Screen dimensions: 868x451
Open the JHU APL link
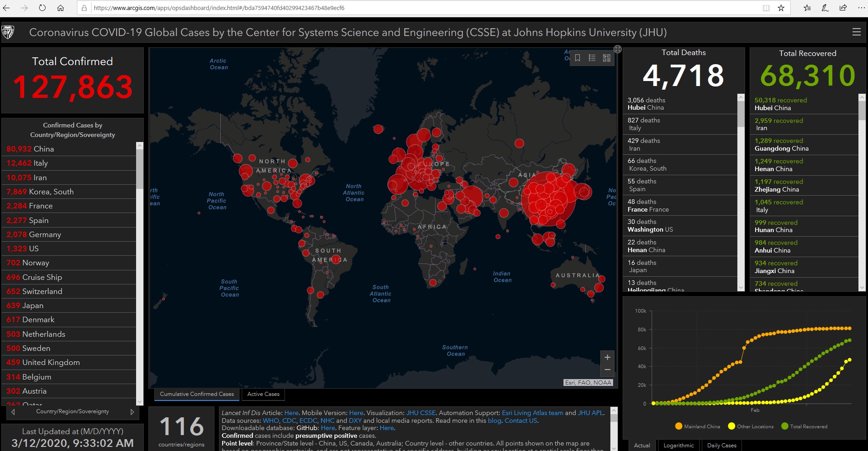point(591,413)
